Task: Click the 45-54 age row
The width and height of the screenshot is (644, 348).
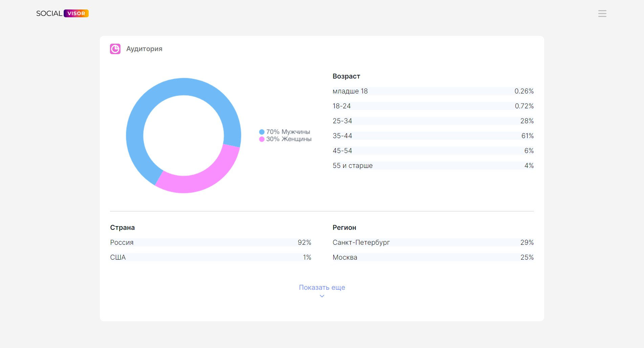Action: [433, 151]
